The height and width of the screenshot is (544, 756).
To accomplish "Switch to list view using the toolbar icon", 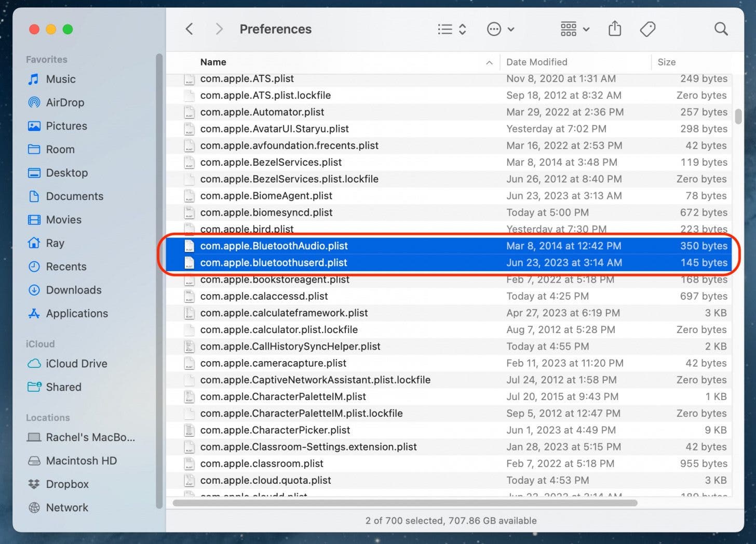I will [x=444, y=29].
